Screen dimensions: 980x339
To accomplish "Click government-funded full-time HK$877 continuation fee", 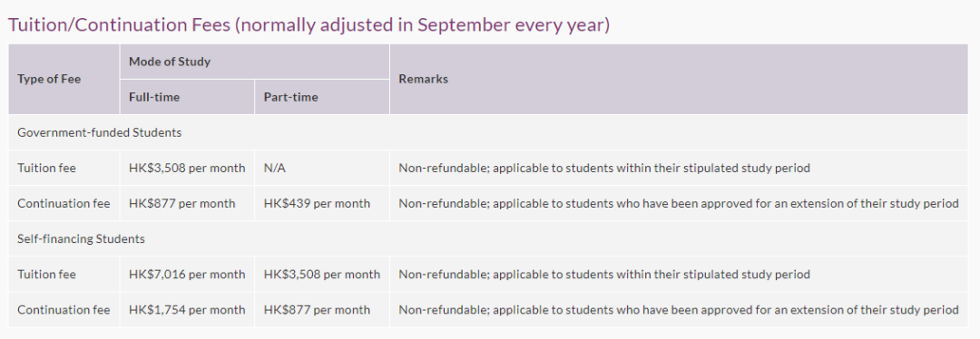I will [187, 204].
